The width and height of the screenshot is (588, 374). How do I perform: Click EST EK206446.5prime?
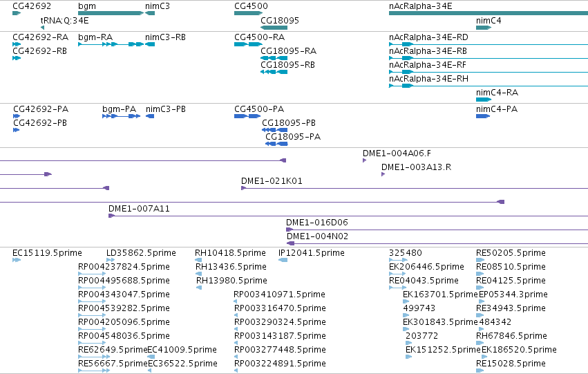pyautogui.click(x=426, y=267)
